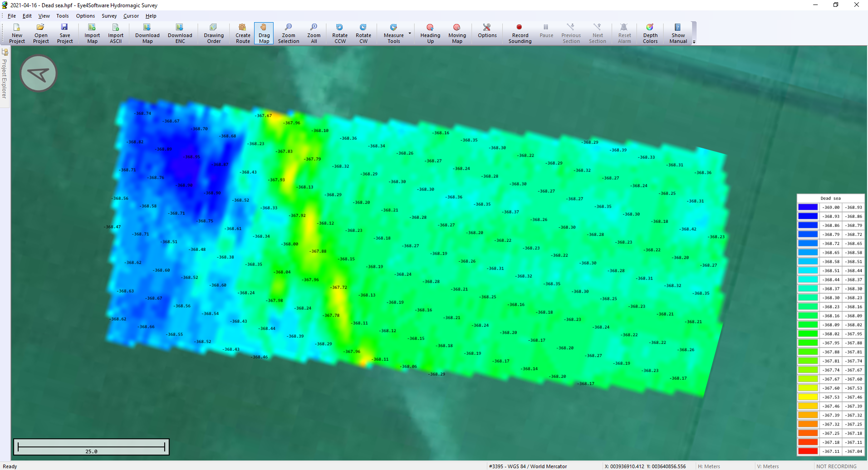Click Zoom Selection in the toolbar
This screenshot has height=470, width=868.
coord(288,34)
